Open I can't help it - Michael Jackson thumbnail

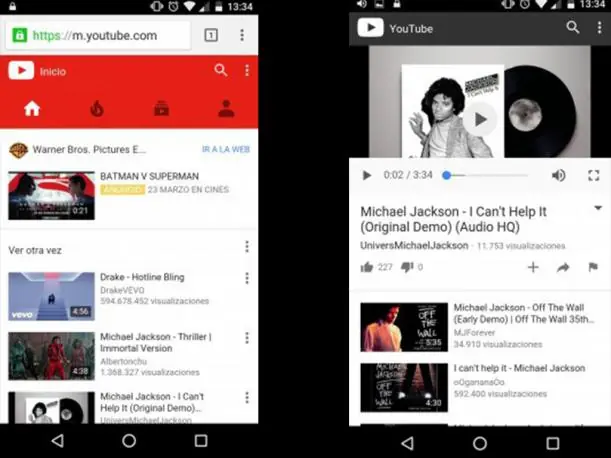click(x=404, y=387)
